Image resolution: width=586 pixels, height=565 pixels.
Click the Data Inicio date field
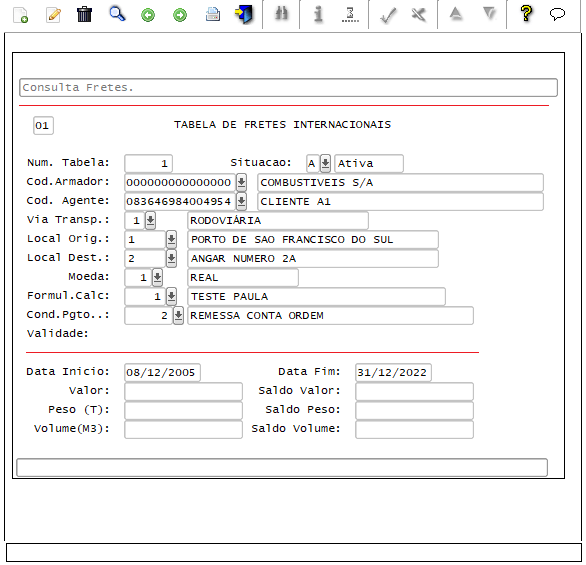tap(162, 372)
